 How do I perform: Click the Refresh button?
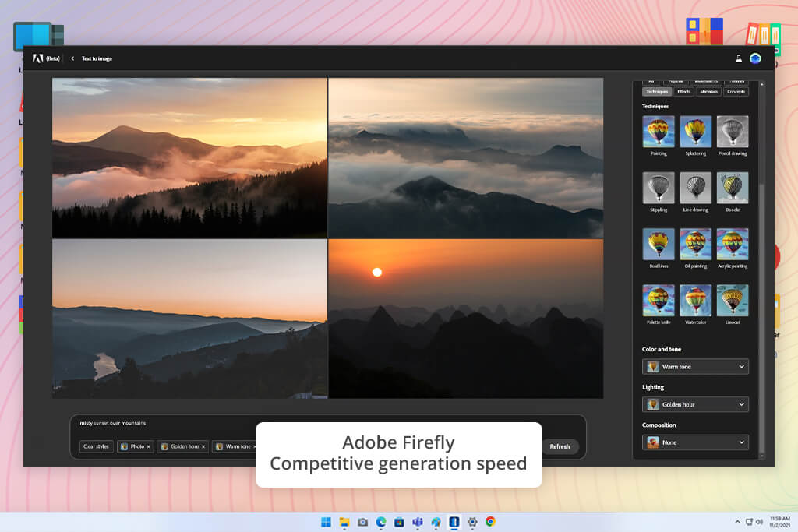(560, 446)
